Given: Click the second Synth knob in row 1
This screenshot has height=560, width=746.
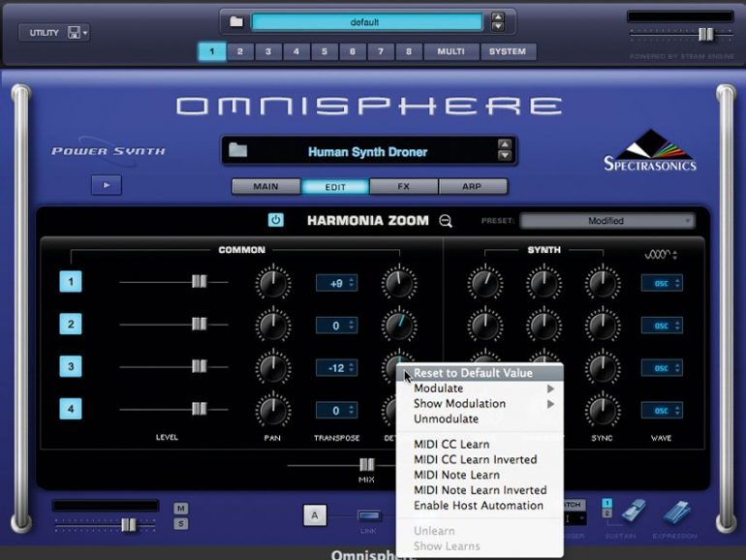Looking at the screenshot, I should (544, 283).
